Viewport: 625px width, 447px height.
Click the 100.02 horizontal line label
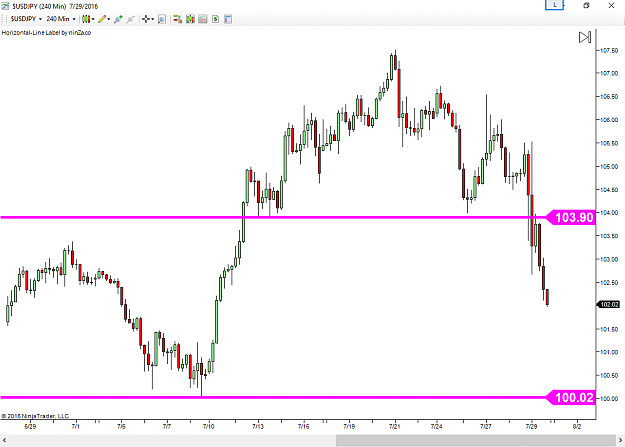[571, 398]
